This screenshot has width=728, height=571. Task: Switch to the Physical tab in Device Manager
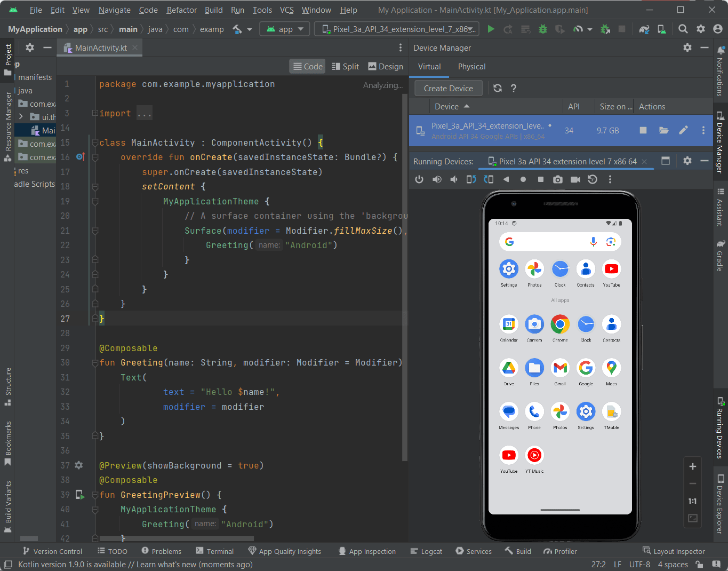[471, 67]
